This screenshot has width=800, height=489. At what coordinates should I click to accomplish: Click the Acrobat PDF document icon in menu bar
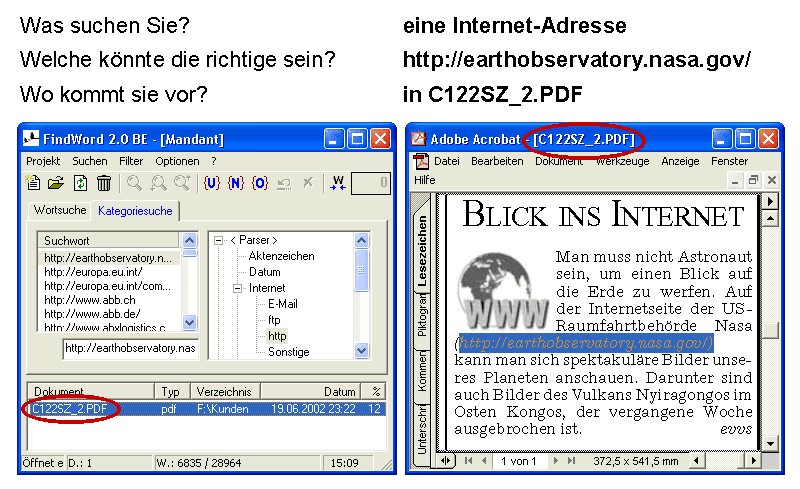[421, 161]
